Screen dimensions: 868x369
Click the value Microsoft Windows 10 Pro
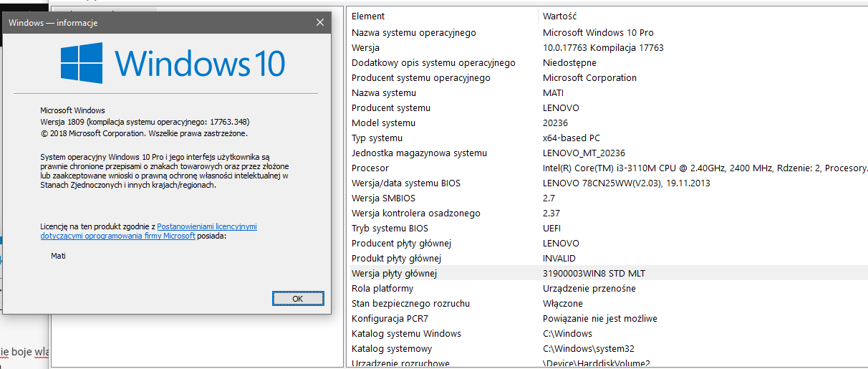(598, 32)
